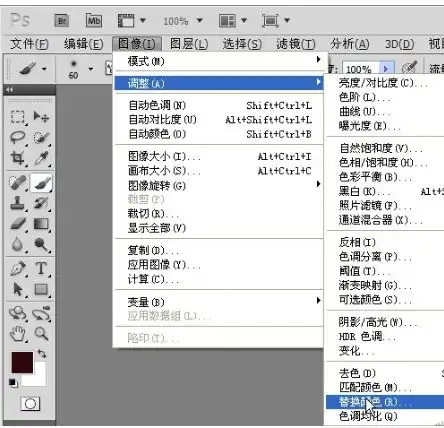
Task: Choose 替换颜色(R) in the adjustments submenu
Action: (385, 402)
